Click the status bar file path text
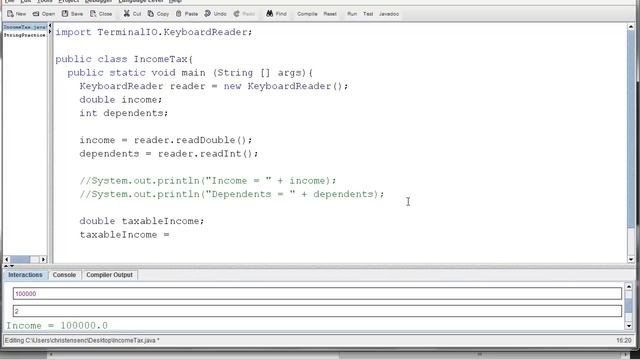This screenshot has width=640, height=360. [82, 340]
